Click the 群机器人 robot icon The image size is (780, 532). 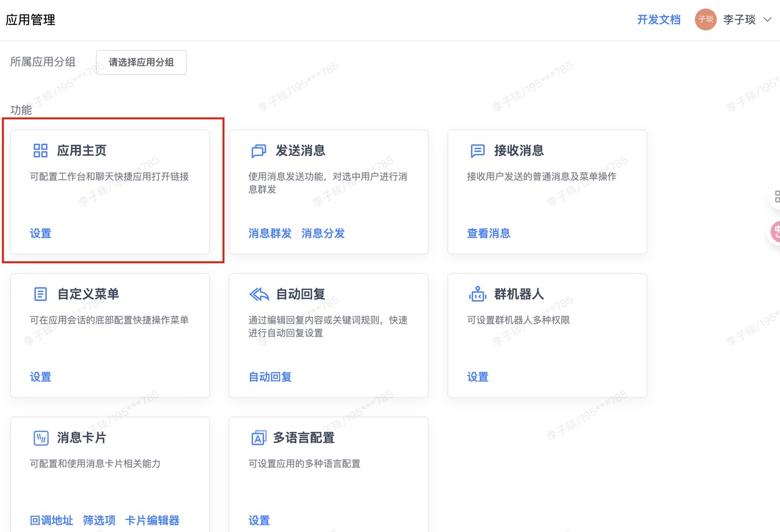(477, 294)
